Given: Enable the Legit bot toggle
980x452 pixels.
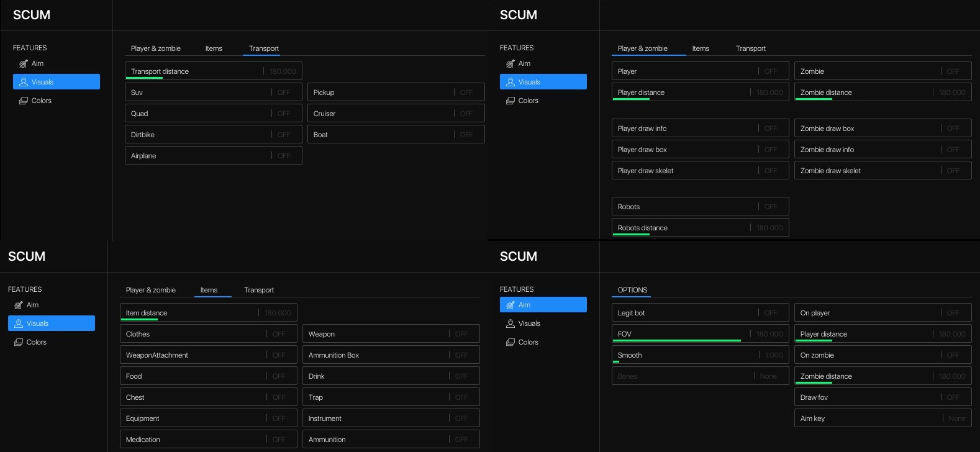Looking at the screenshot, I should 701,313.
